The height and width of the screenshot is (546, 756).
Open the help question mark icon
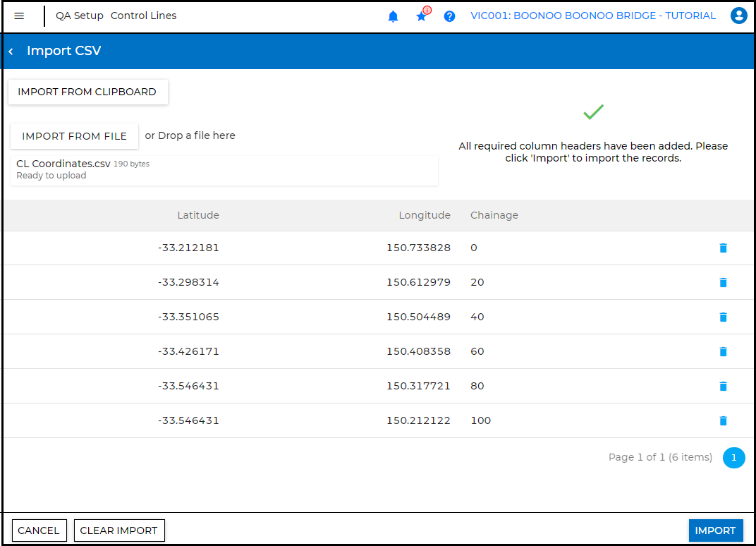[449, 16]
